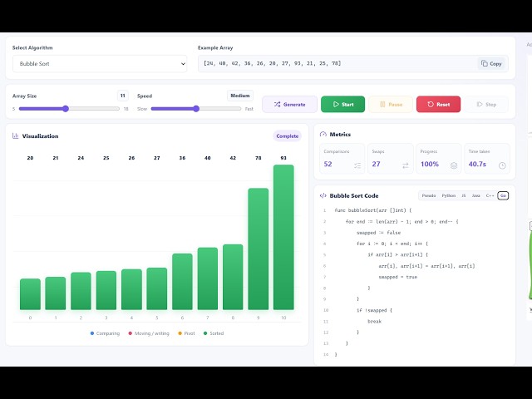Switch to the JS code tab

point(464,196)
